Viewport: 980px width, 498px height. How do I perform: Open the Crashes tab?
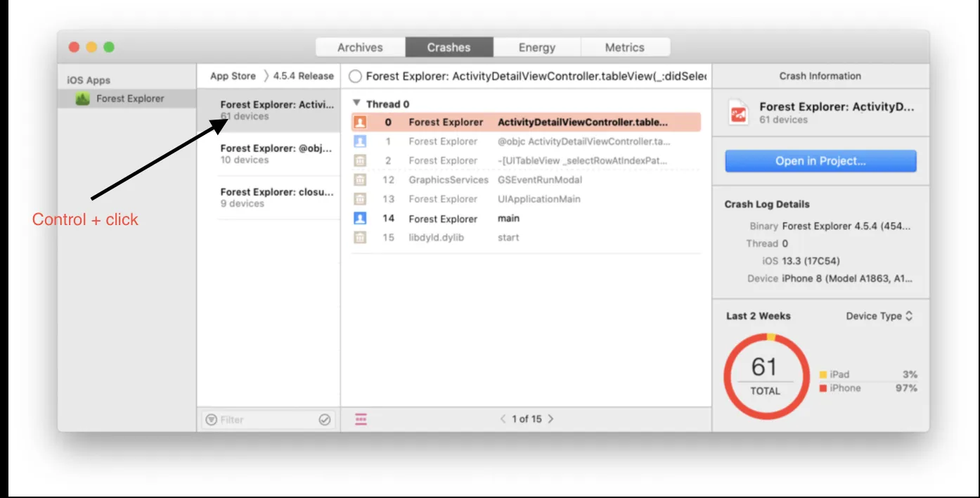click(449, 47)
